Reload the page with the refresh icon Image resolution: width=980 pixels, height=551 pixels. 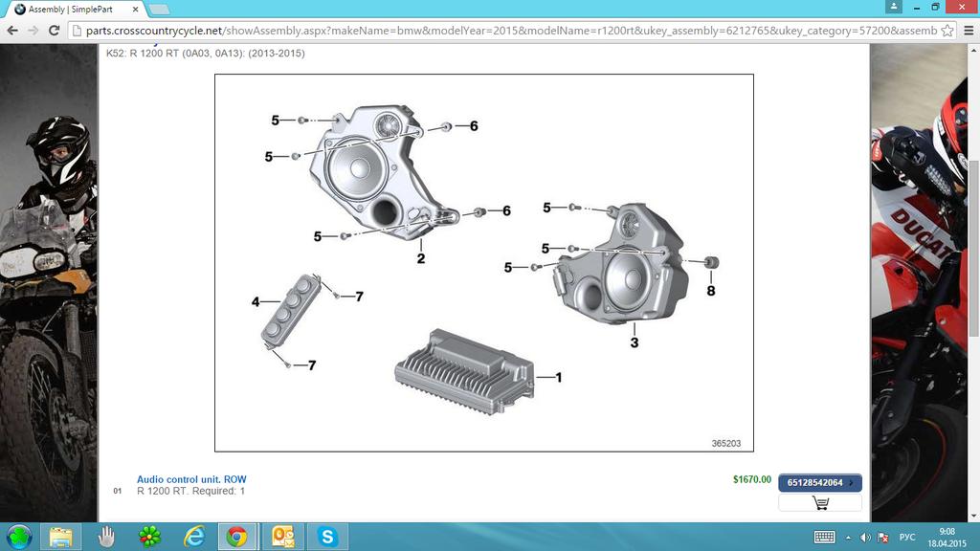click(56, 31)
